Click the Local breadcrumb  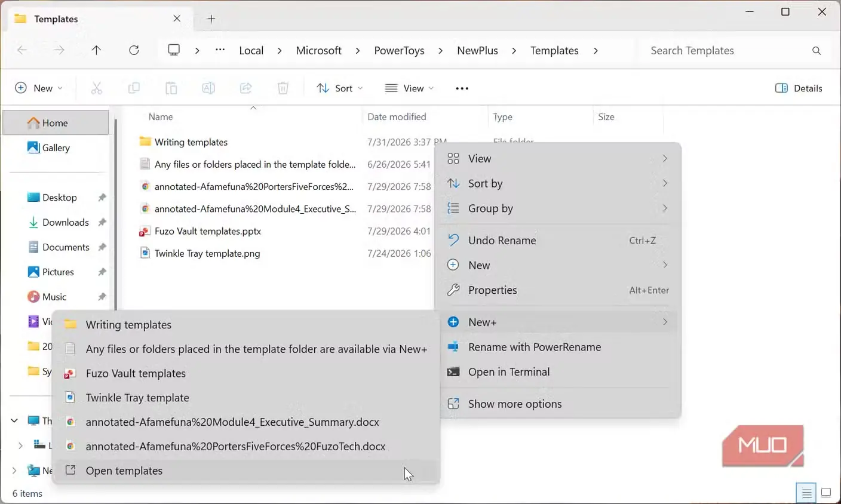pos(251,51)
